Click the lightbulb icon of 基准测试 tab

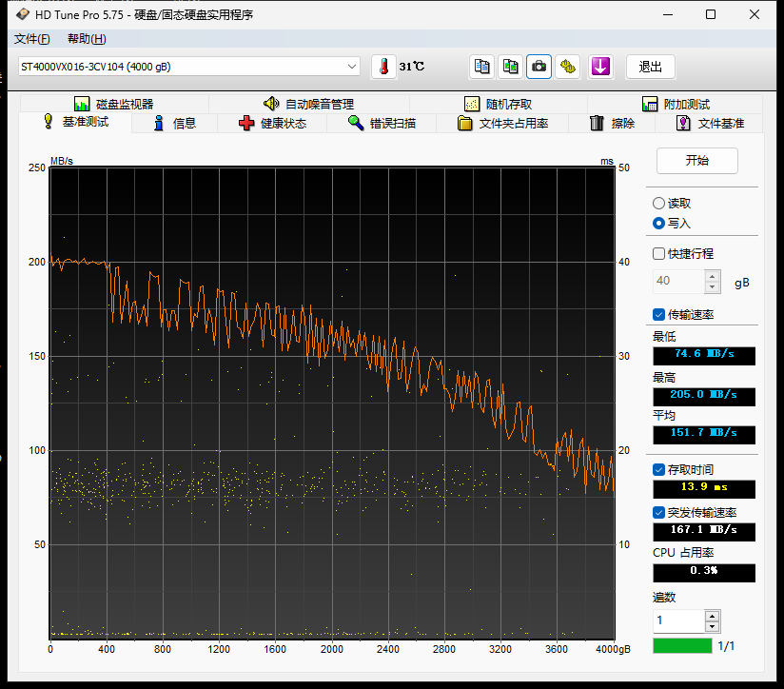click(x=48, y=122)
